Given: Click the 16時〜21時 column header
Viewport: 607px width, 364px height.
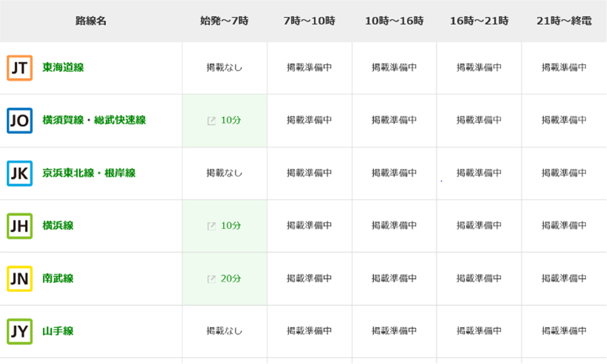Looking at the screenshot, I should click(479, 21).
